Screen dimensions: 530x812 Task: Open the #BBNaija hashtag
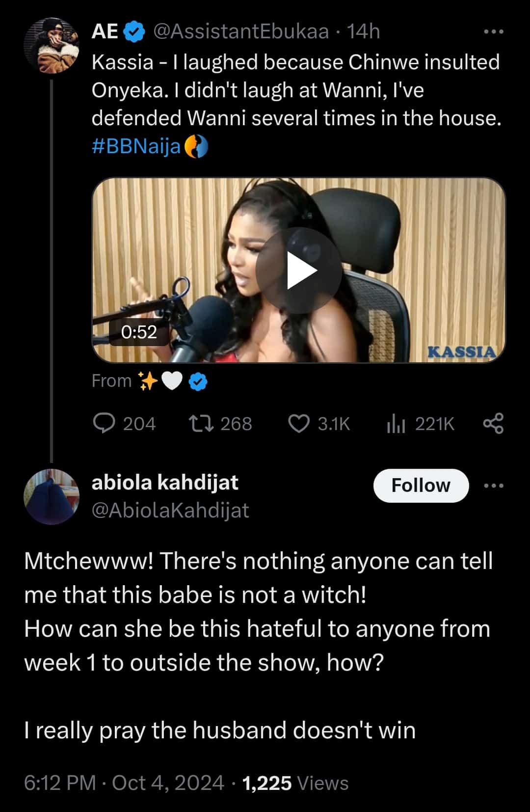click(x=136, y=146)
